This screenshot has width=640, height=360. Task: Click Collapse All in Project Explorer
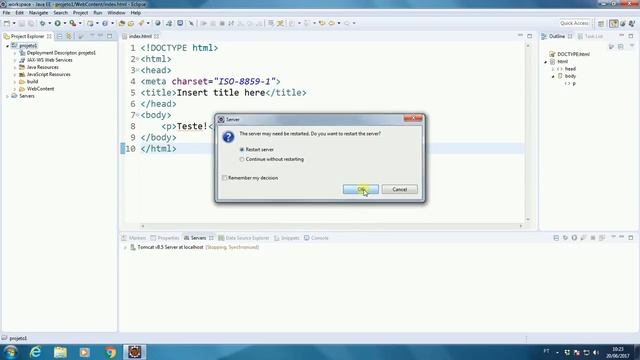[x=60, y=36]
